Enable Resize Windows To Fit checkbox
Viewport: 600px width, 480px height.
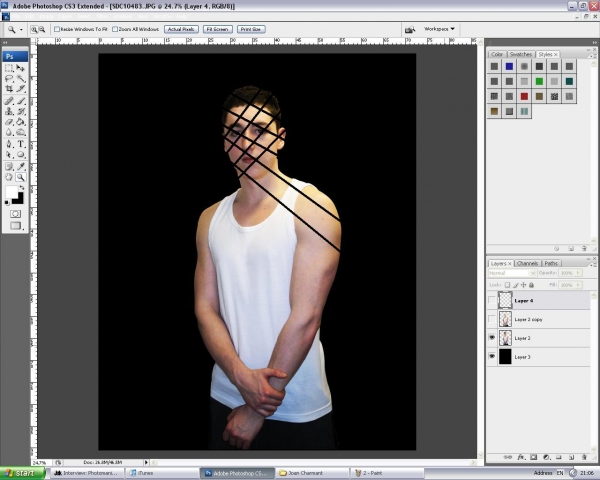[57, 29]
